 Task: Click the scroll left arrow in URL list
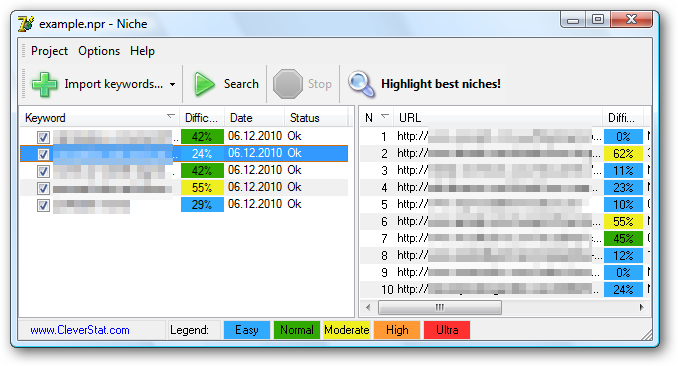pos(368,308)
